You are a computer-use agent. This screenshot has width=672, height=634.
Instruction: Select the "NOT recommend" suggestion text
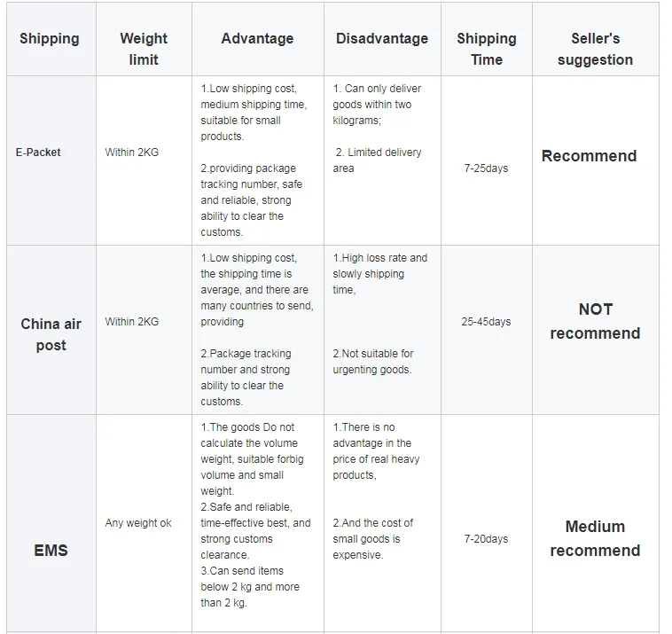click(x=595, y=321)
